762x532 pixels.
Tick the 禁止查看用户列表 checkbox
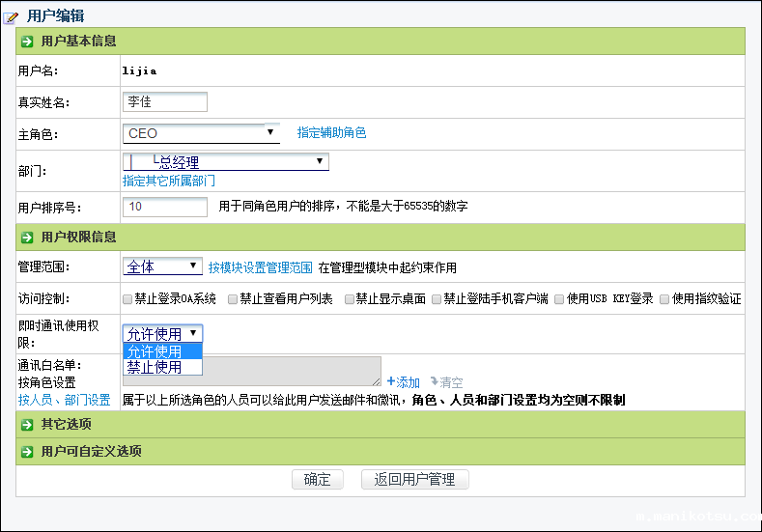click(233, 299)
